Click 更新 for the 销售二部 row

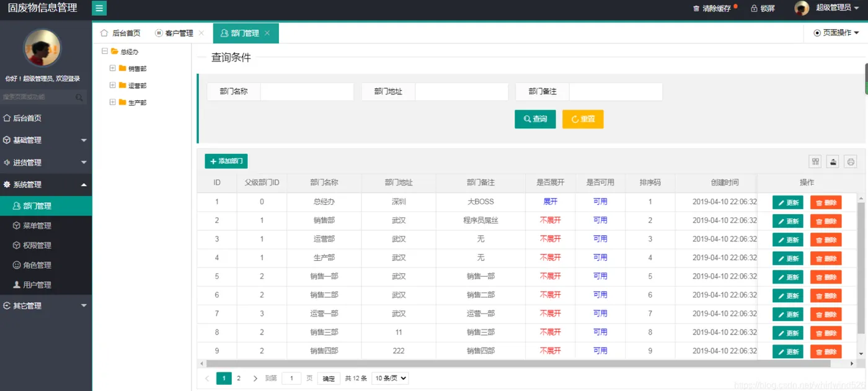(788, 296)
